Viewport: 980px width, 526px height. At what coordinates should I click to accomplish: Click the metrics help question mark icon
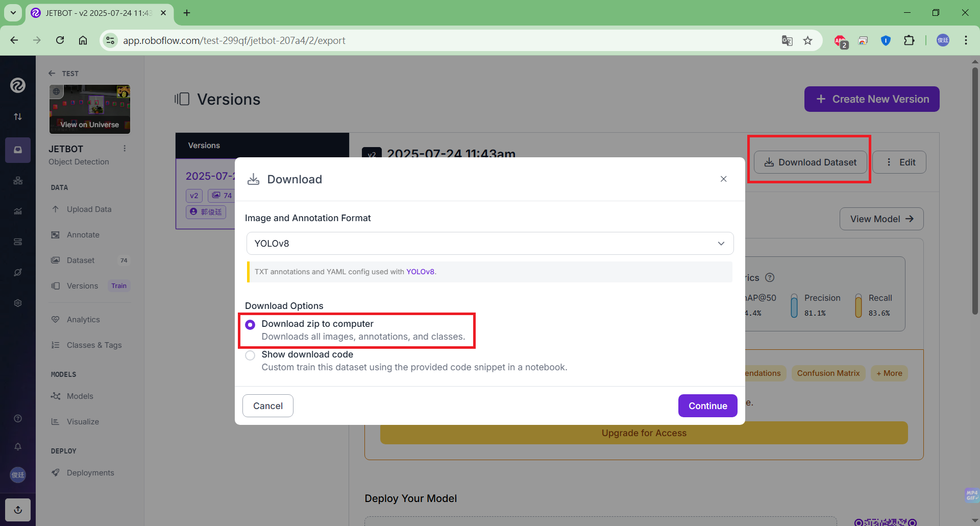(x=770, y=277)
